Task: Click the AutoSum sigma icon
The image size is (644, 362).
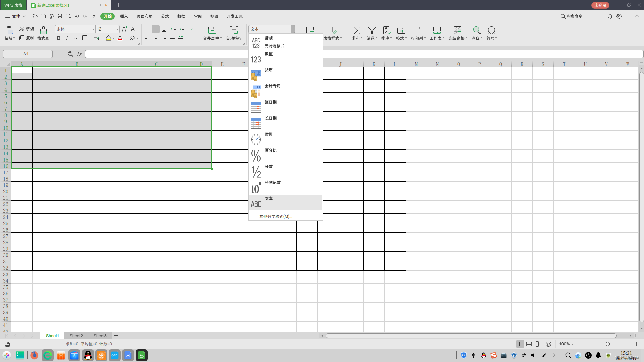Action: 357,31
